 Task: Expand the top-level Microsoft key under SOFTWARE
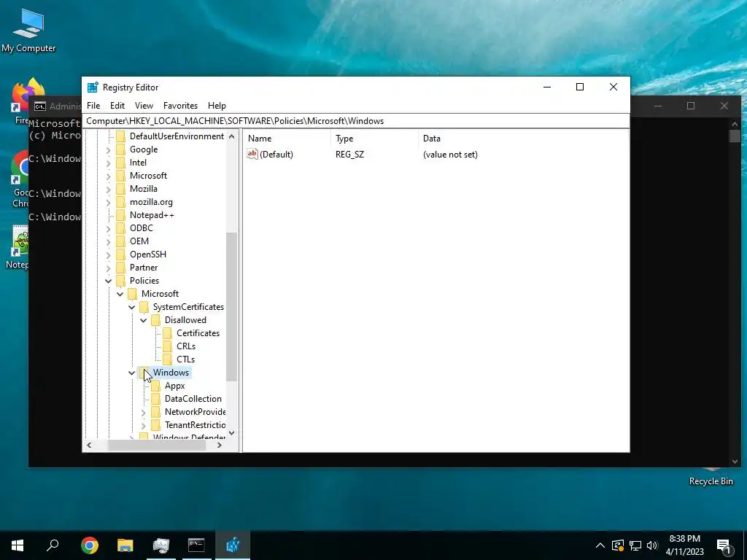coord(108,176)
